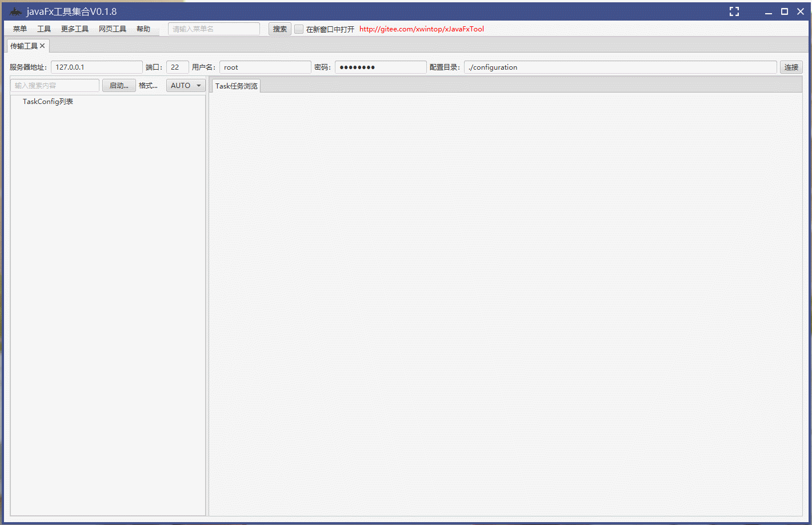
Task: Click the 搜索 button
Action: point(280,29)
